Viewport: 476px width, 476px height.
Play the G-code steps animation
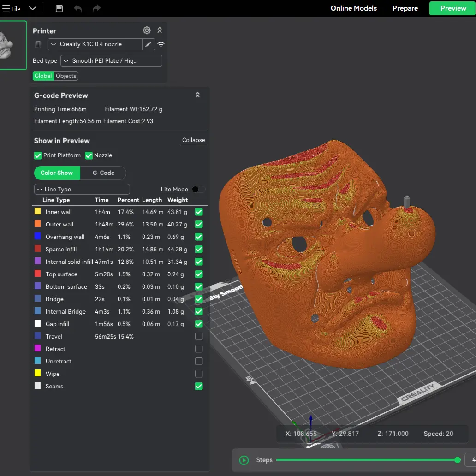pyautogui.click(x=244, y=460)
